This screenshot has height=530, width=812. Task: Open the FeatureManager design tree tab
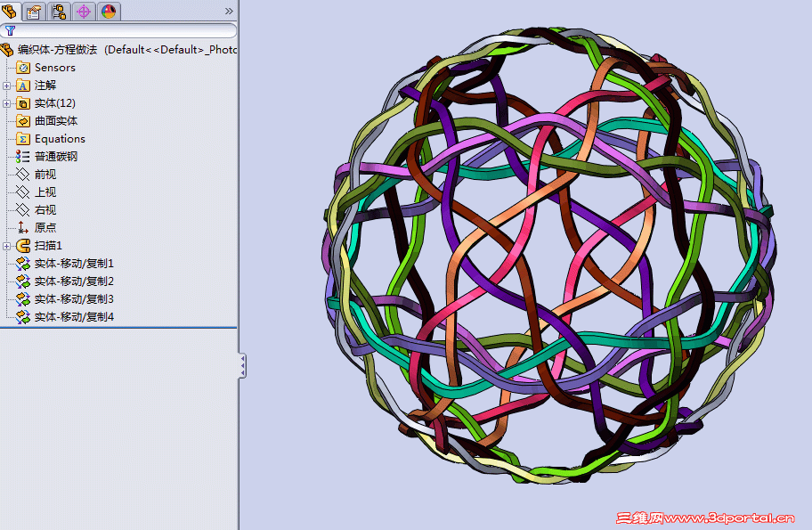point(9,11)
